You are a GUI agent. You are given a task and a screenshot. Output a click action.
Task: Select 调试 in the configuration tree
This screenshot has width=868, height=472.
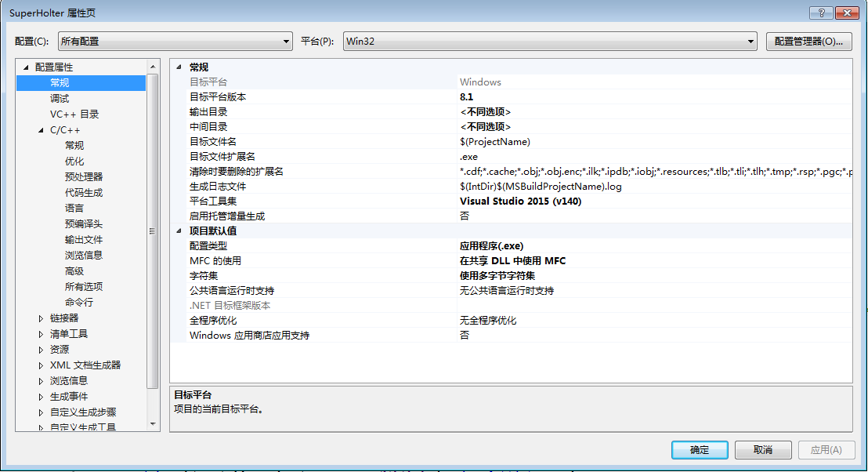point(60,99)
